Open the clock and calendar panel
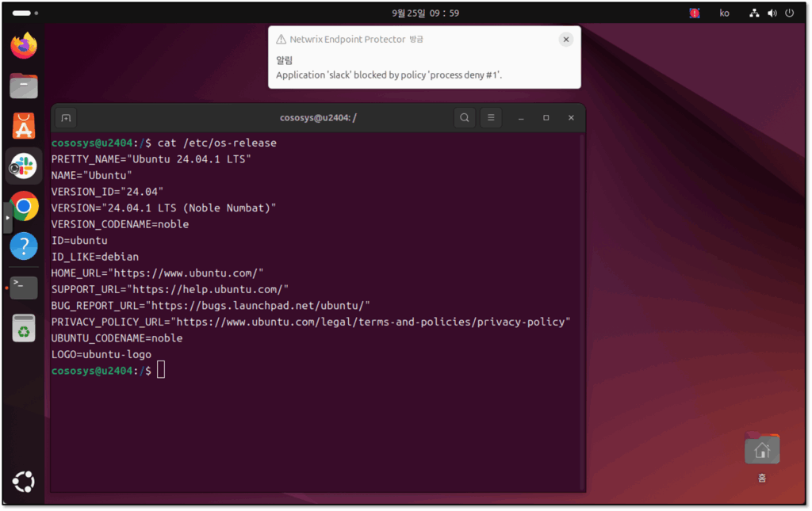812x511 pixels. pos(425,13)
